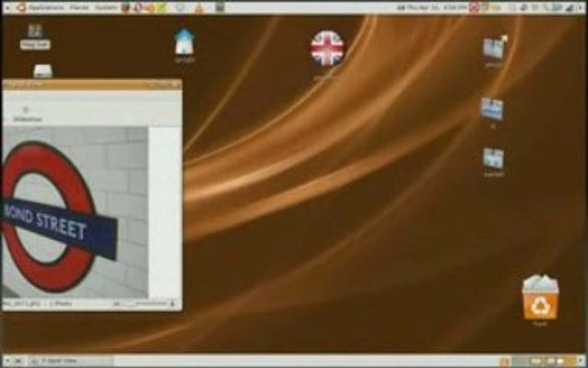Open the Places menu
This screenshot has width=588, height=368.
coord(80,7)
